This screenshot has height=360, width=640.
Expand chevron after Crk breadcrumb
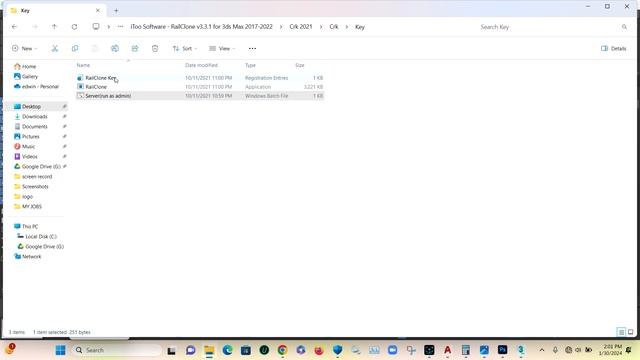(x=347, y=27)
